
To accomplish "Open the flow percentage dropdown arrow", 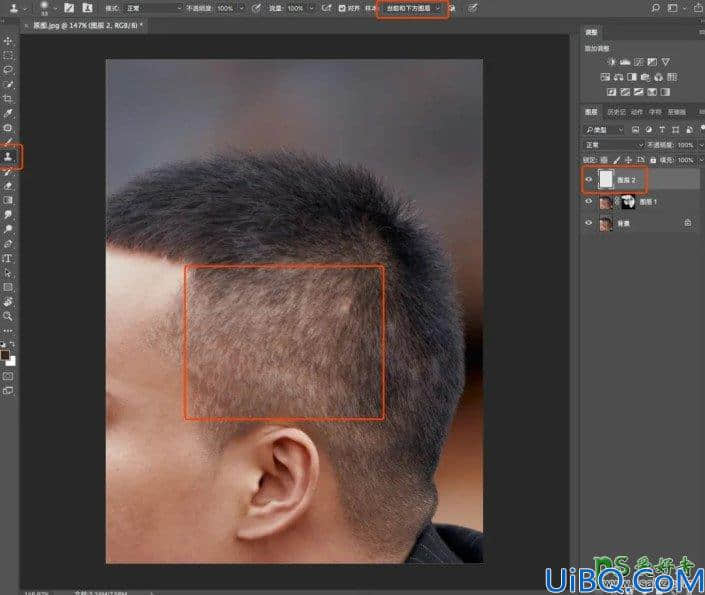I will (311, 8).
